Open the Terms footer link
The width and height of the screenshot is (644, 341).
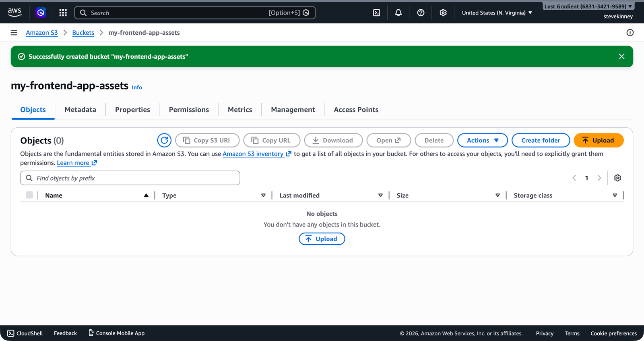pos(572,333)
